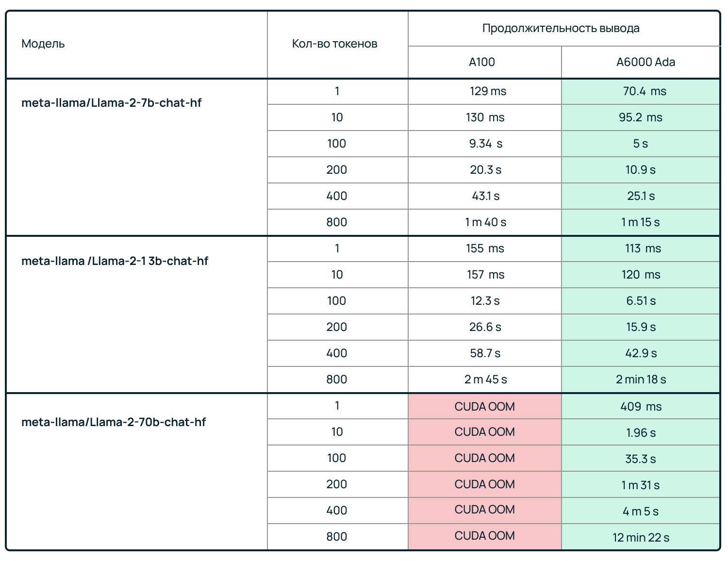Viewport: 728px width, 561px height.
Task: Select the A100 column header
Action: click(x=481, y=62)
